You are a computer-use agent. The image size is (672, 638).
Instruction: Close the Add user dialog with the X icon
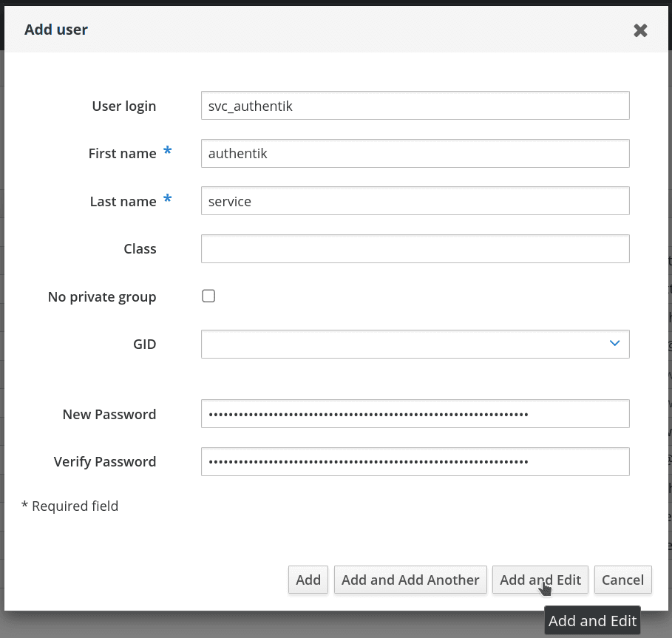click(640, 30)
